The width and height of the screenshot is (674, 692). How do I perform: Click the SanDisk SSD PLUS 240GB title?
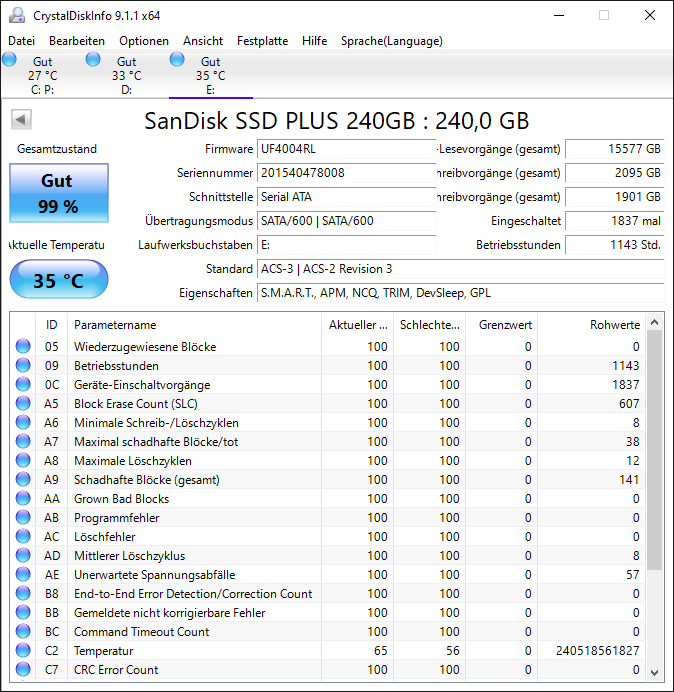[x=336, y=120]
